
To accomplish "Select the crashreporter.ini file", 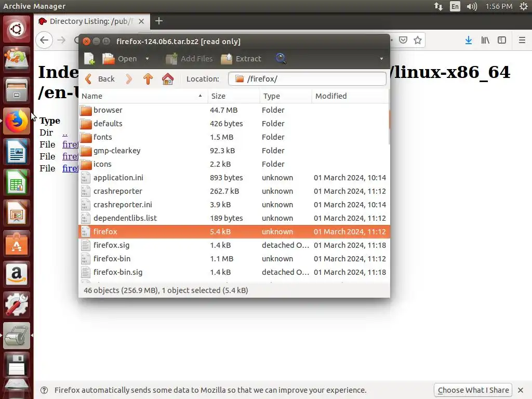I will (233, 205).
